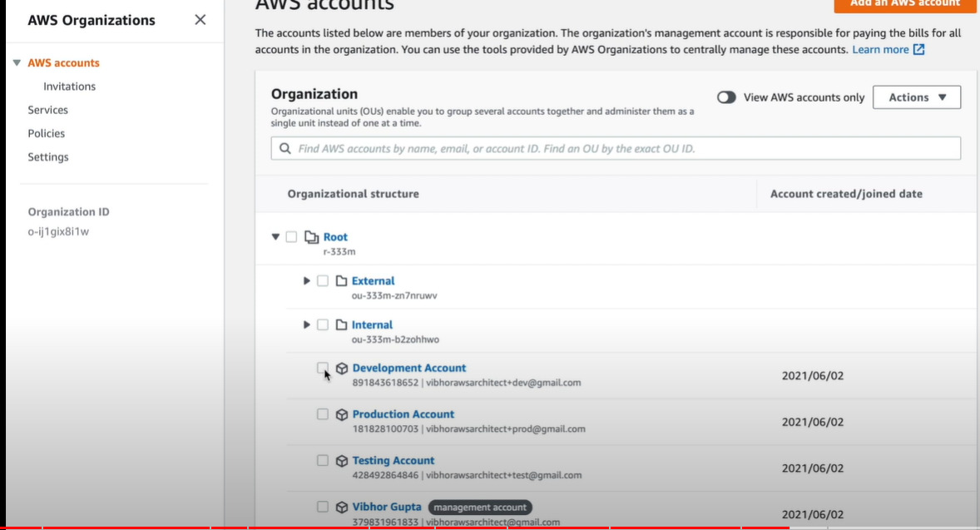Click the Development Account 2021/06/02 date
The width and height of the screenshot is (980, 530).
point(813,375)
